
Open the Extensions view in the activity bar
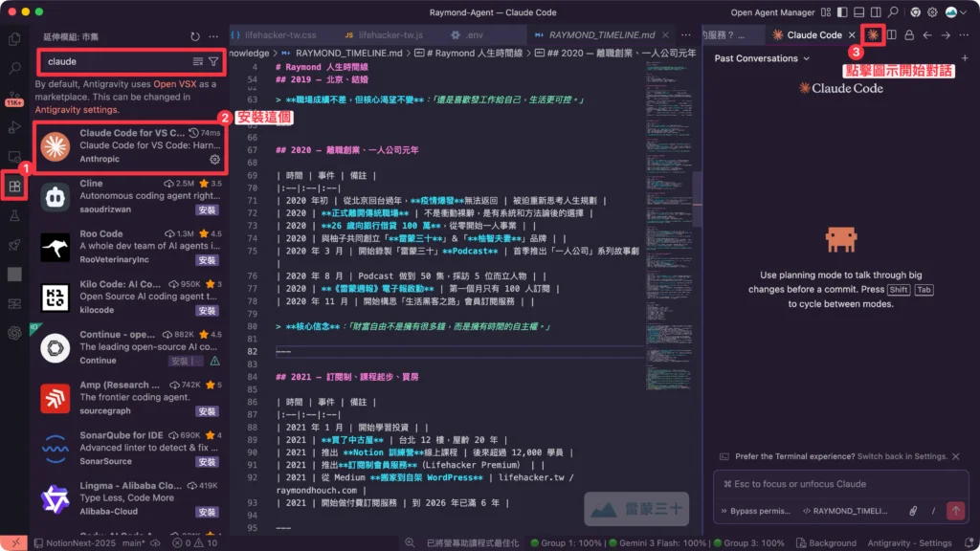point(13,185)
